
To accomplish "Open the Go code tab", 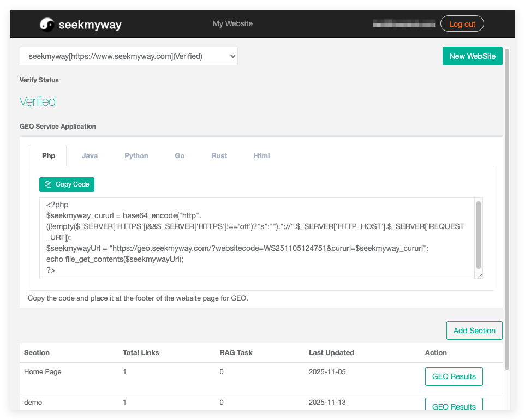I will coord(180,155).
